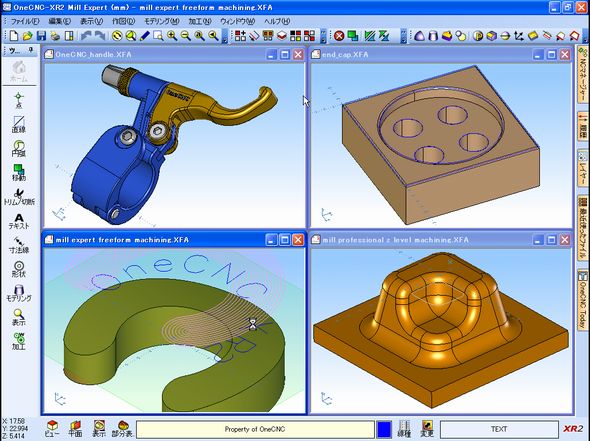Click the ホーム (home) sidebar button
This screenshot has height=441, width=590.
click(19, 71)
